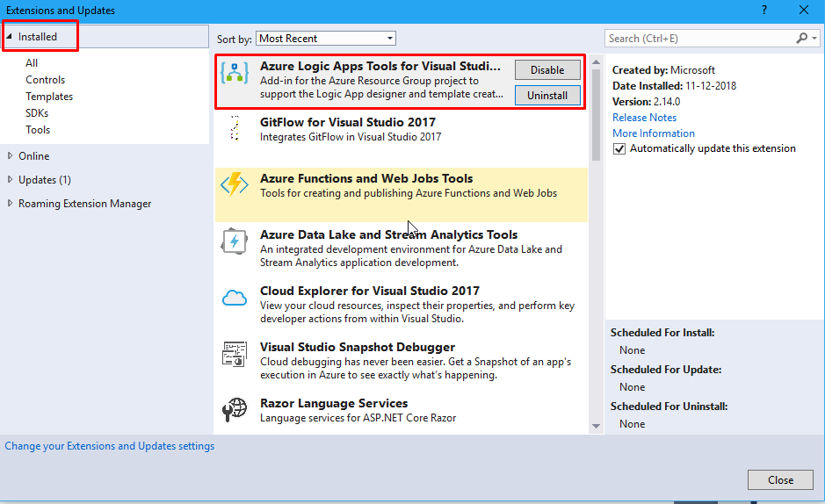Select Azure Functions and Web Jobs Tools title
825x504 pixels.
point(366,178)
